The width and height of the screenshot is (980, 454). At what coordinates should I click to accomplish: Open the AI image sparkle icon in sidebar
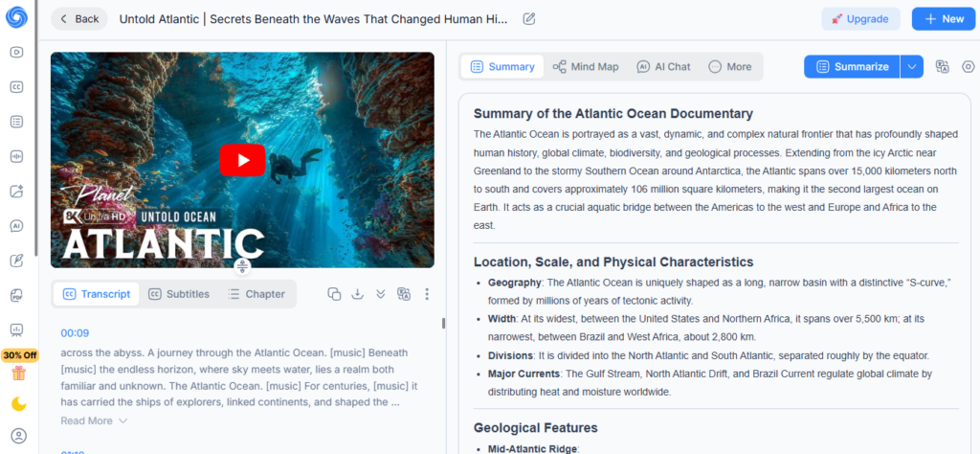[x=17, y=192]
